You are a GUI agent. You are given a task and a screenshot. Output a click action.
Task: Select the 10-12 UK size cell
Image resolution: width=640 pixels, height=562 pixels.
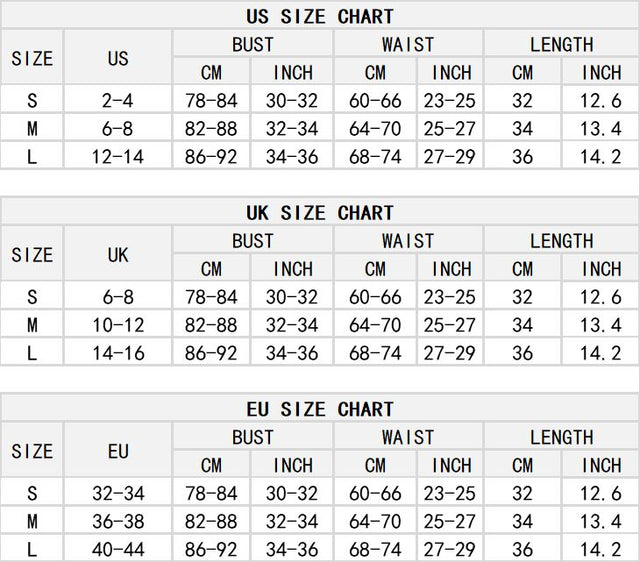tap(118, 325)
